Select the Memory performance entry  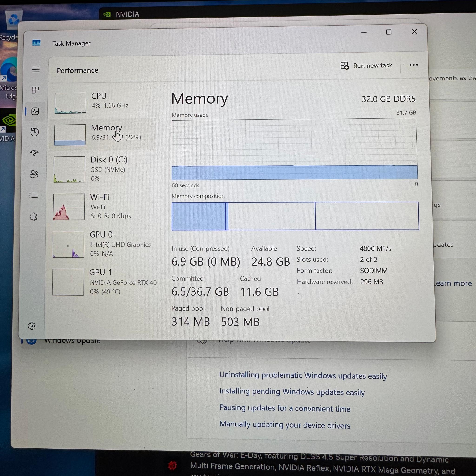click(103, 135)
